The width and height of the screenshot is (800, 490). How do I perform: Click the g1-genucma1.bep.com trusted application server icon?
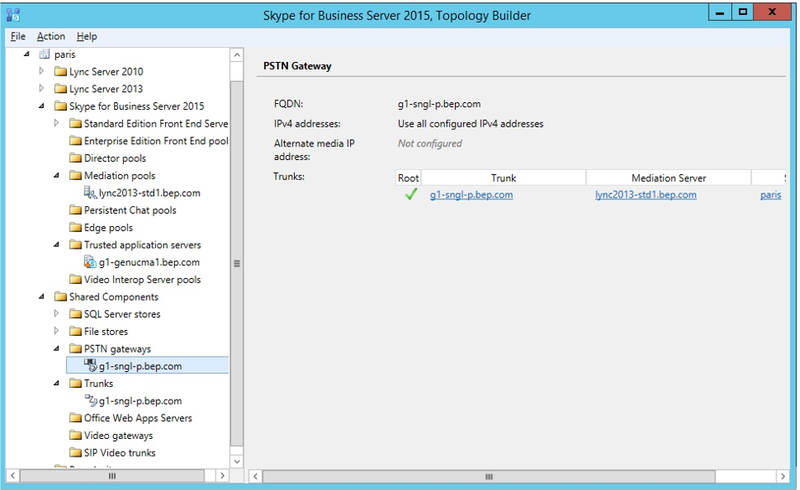point(90,262)
